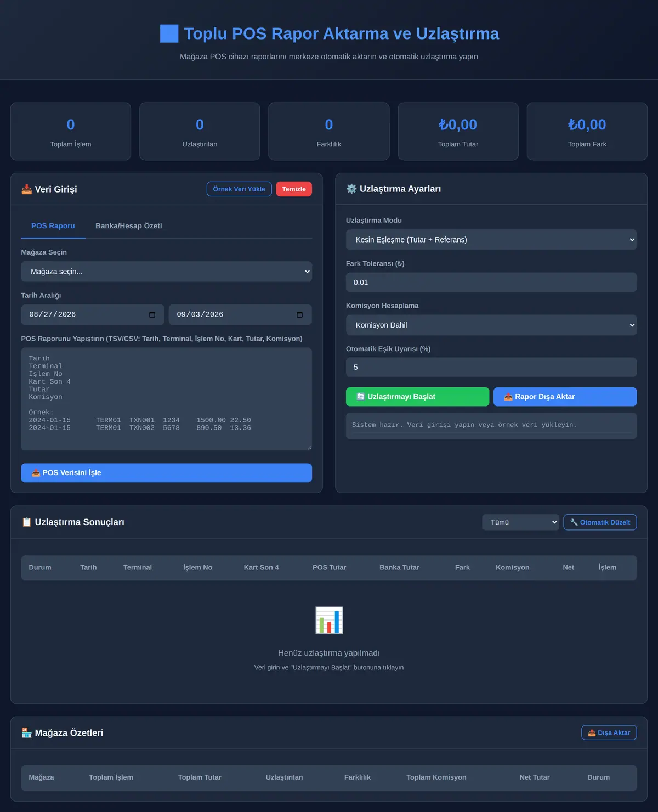Click the POS Verisini İşle button
This screenshot has height=812, width=658.
(167, 473)
